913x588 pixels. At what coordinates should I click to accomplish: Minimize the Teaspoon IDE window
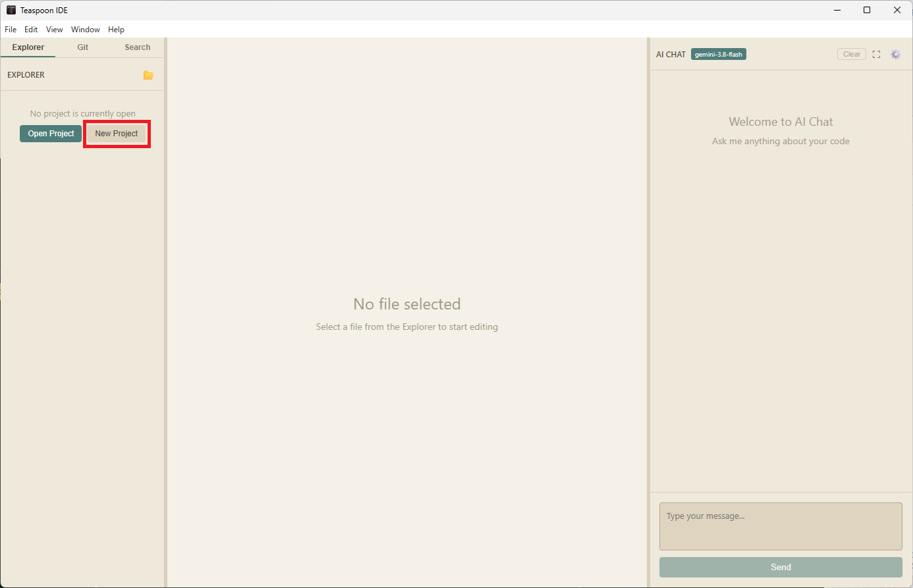[x=837, y=10]
